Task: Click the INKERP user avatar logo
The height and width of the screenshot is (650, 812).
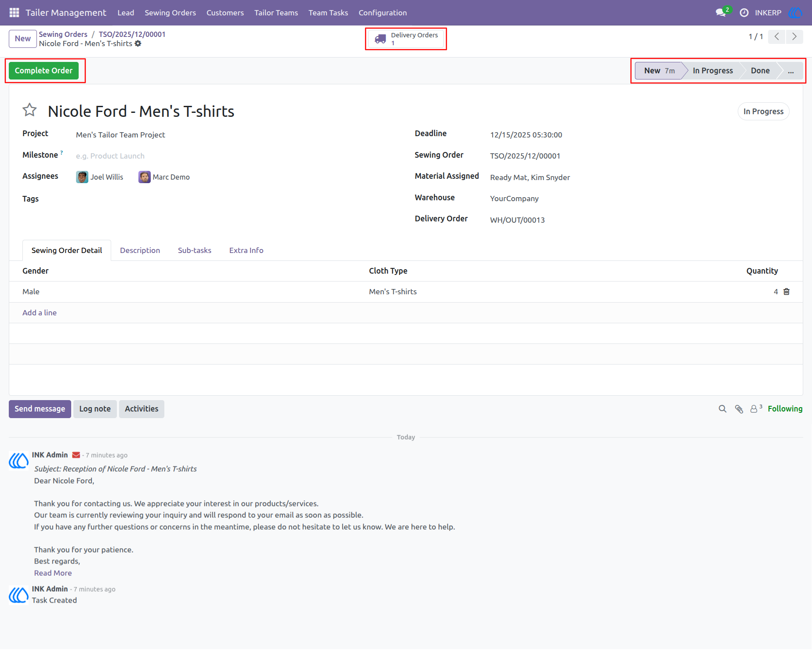Action: click(x=795, y=13)
